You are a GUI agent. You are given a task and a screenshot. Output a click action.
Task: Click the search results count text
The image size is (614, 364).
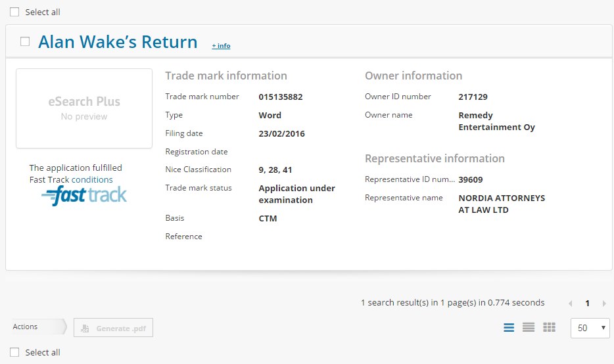(x=453, y=302)
